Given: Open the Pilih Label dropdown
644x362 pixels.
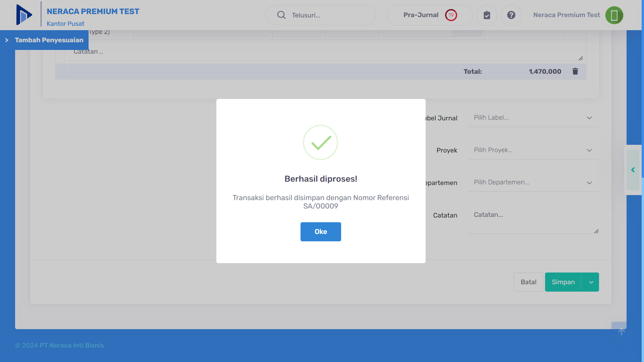Looking at the screenshot, I should pyautogui.click(x=533, y=118).
